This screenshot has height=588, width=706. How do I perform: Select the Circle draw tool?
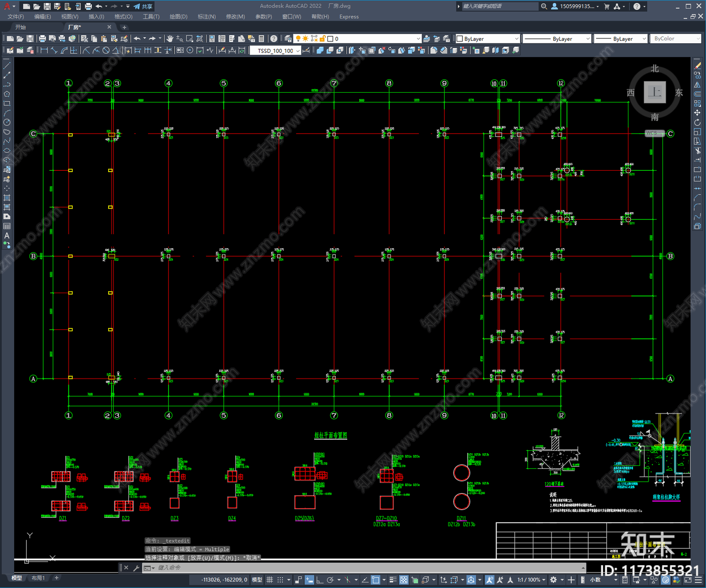point(7,122)
